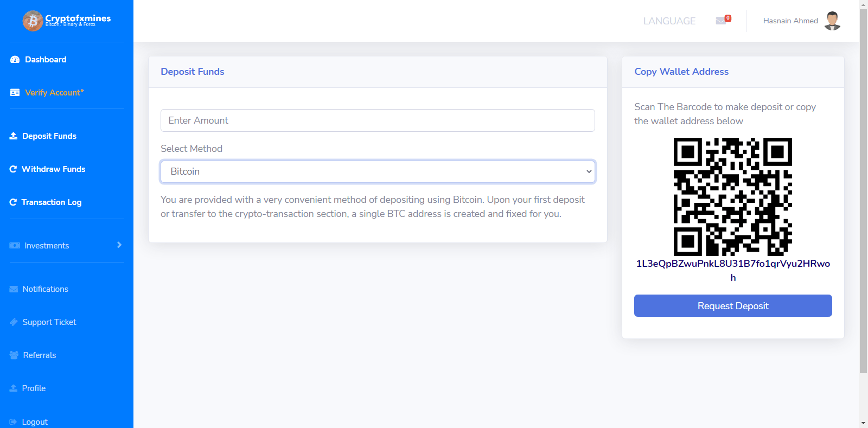This screenshot has height=428, width=868.
Task: Click the Deposit Funds upload icon
Action: tap(14, 136)
